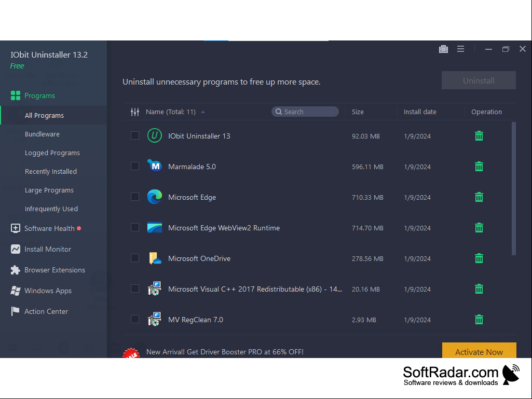Click the Edge WebView2 Runtime app icon
Screen dimensions: 532x399
coord(154,227)
